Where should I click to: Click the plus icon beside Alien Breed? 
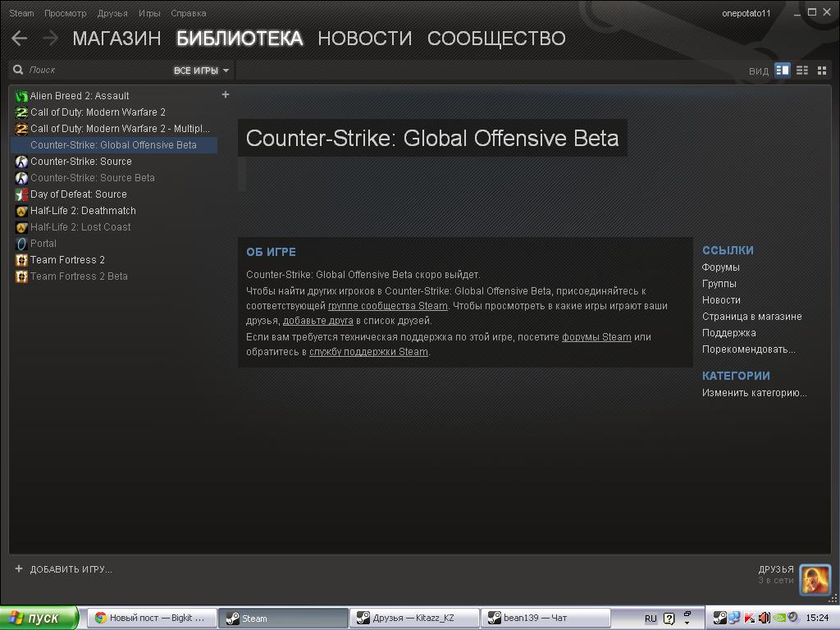pos(226,94)
